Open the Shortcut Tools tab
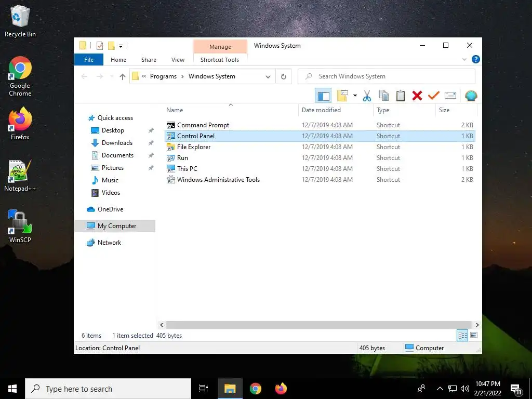 coord(220,60)
